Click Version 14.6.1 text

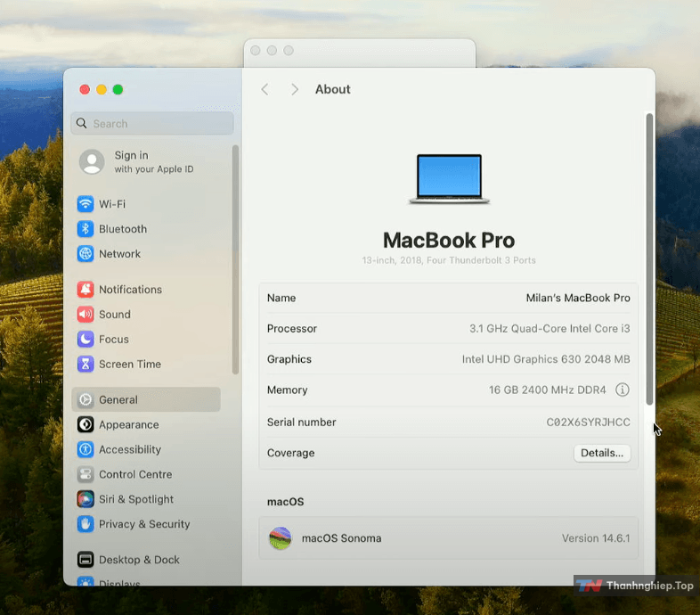coord(596,538)
